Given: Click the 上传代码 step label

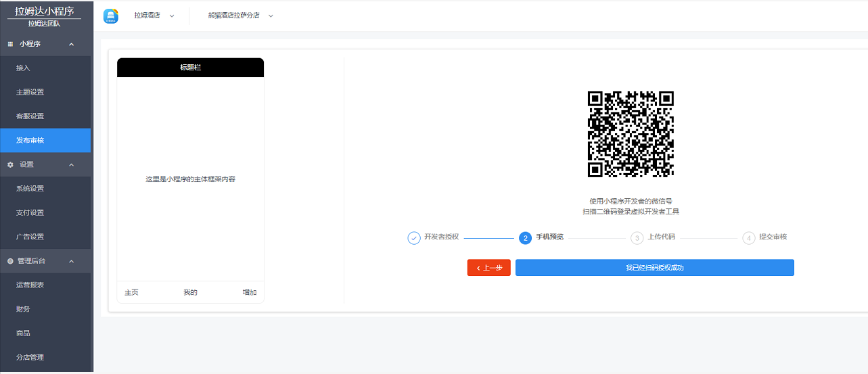Looking at the screenshot, I should (x=662, y=237).
